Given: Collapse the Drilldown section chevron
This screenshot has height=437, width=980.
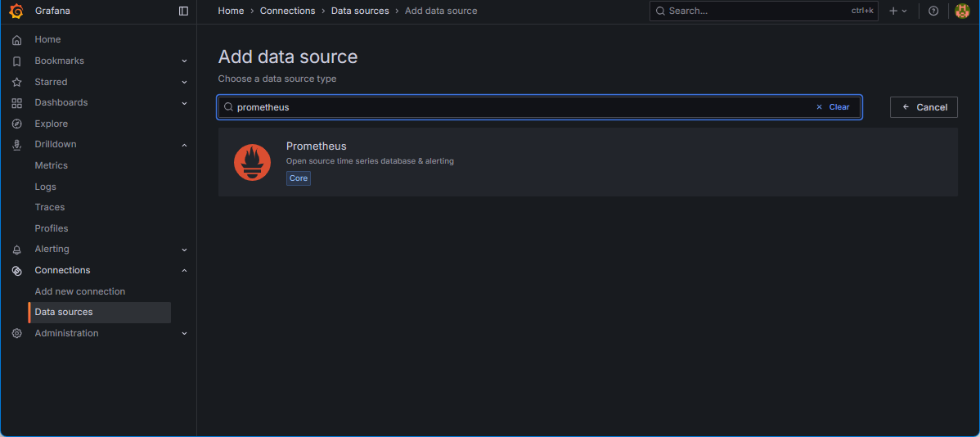Looking at the screenshot, I should click(184, 145).
